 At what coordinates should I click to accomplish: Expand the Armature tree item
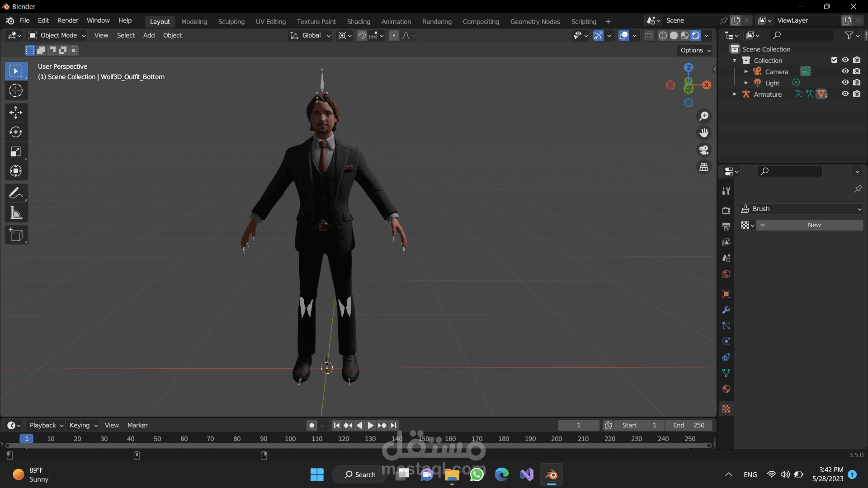click(735, 94)
